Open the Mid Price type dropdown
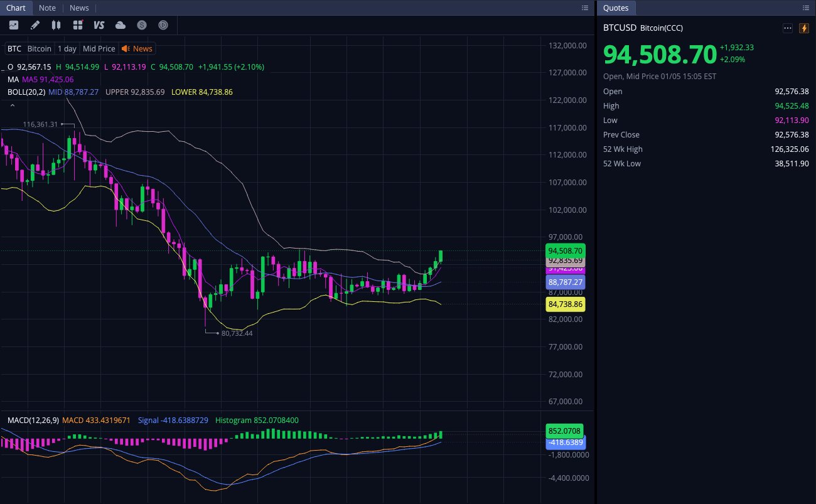This screenshot has height=504, width=816. point(99,48)
